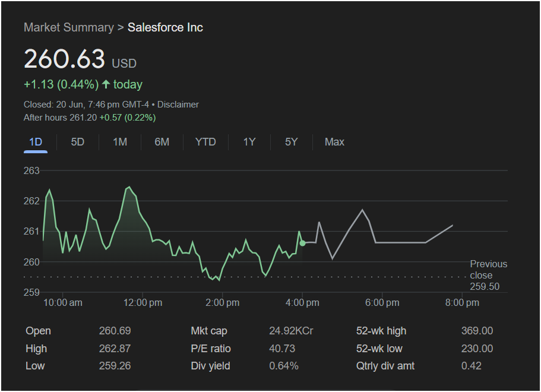Click the 52-wk high label
This screenshot has width=541, height=392.
pyautogui.click(x=381, y=331)
